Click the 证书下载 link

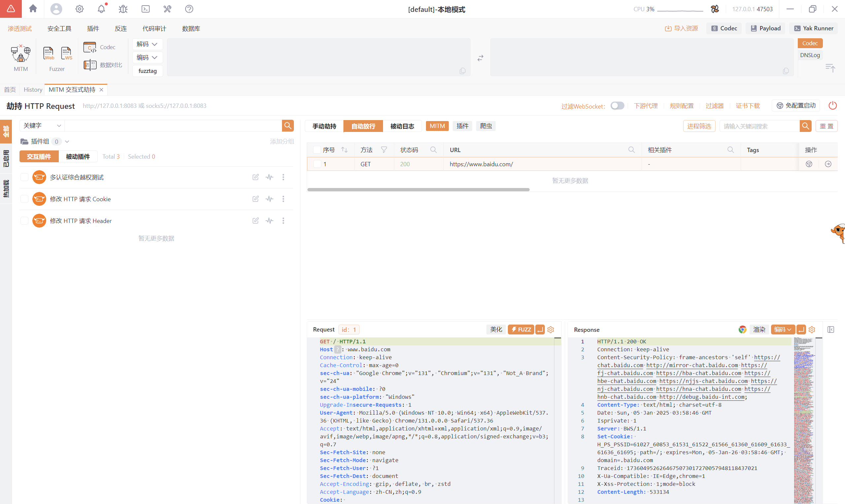point(748,106)
